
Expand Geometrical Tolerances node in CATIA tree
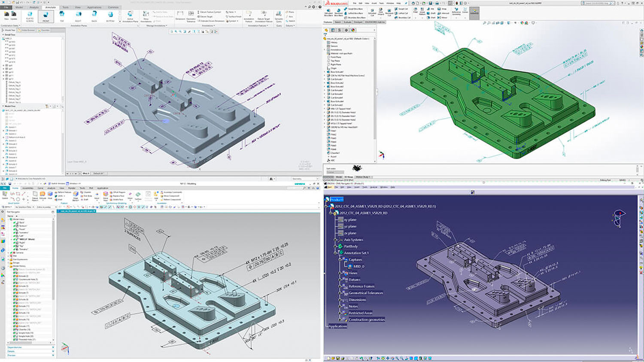(340, 293)
